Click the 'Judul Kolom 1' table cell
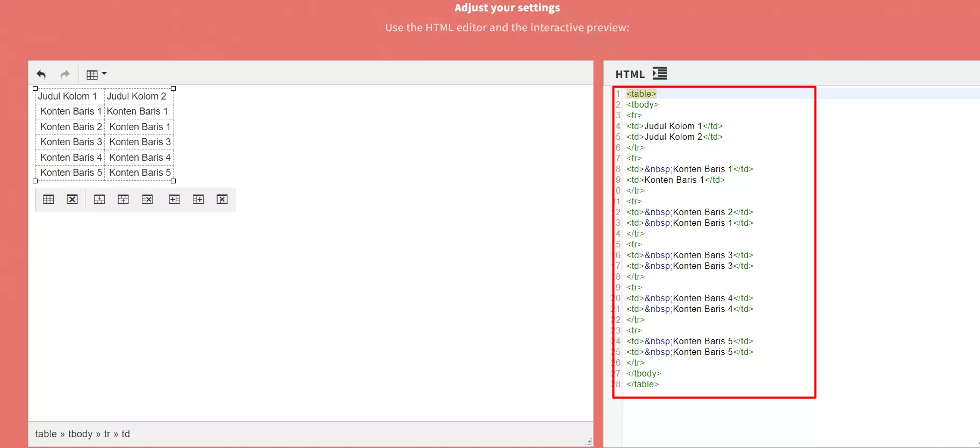This screenshot has width=980, height=448. tap(69, 96)
